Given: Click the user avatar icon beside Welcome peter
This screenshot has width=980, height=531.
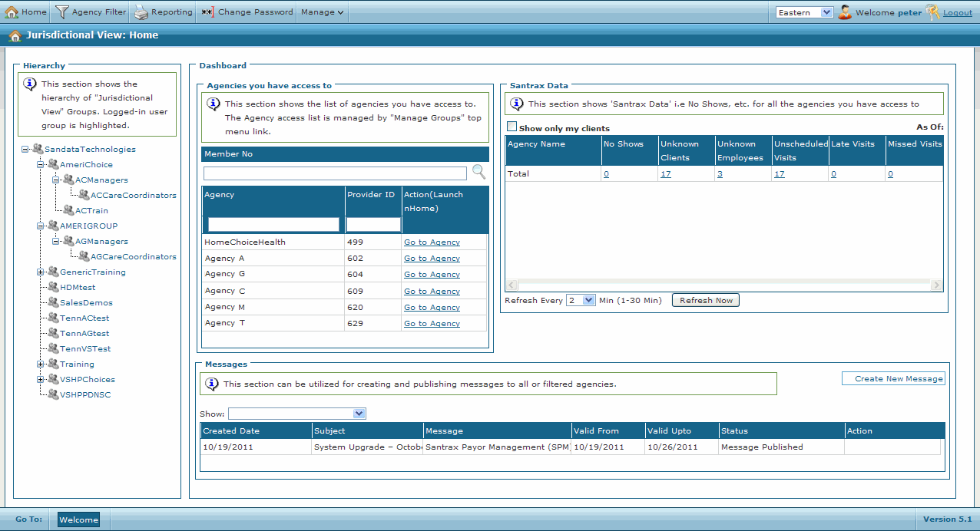Looking at the screenshot, I should tap(845, 12).
